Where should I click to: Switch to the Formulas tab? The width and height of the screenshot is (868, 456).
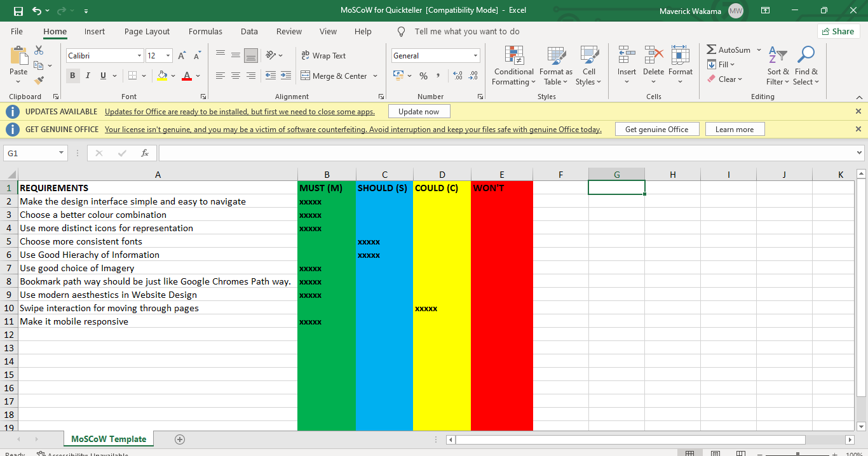click(205, 32)
